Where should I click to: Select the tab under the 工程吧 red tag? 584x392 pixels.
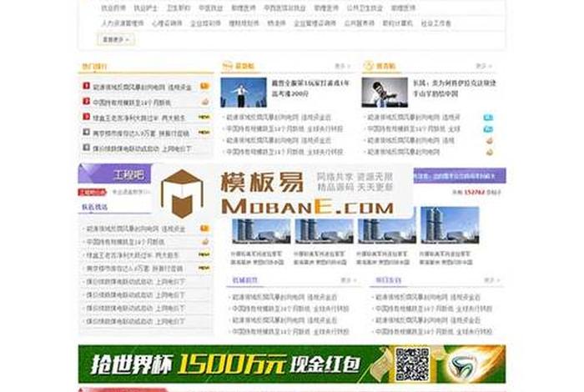pos(94,207)
